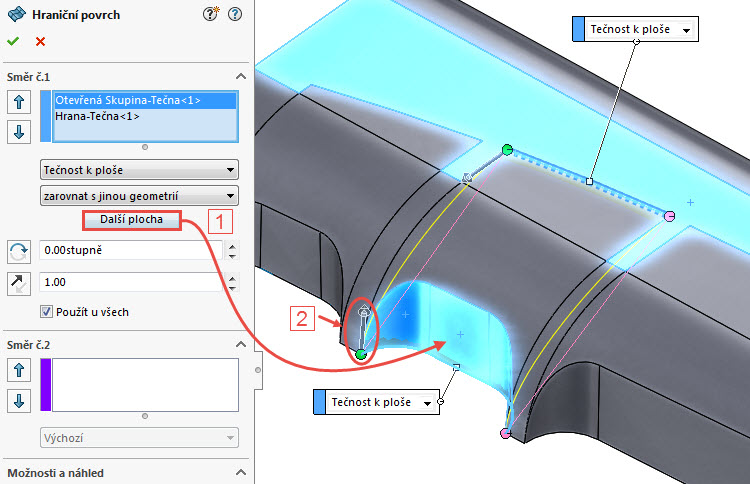The height and width of the screenshot is (484, 750).
Task: Click tangent arrow handle near lower green point
Action: coord(364,312)
